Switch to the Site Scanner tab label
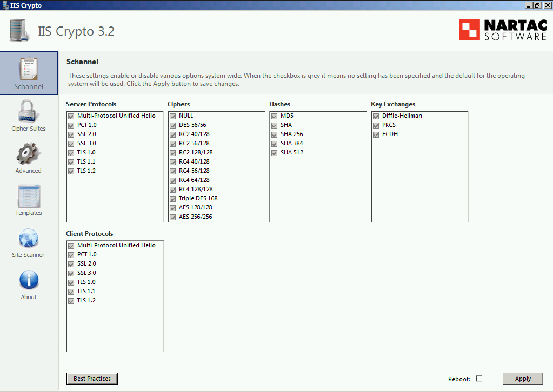Screen dimensions: 553x392 coord(29,255)
